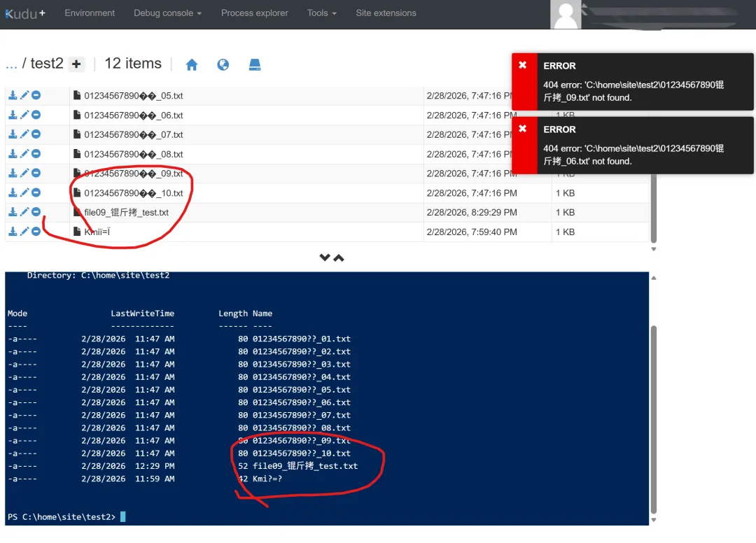Screen dimensions: 756x543
Task: Click the file list scrollbar thumb
Action: (653, 208)
